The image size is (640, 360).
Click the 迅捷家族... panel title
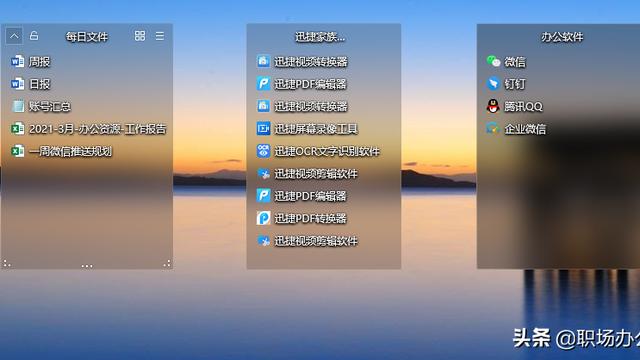(x=320, y=37)
